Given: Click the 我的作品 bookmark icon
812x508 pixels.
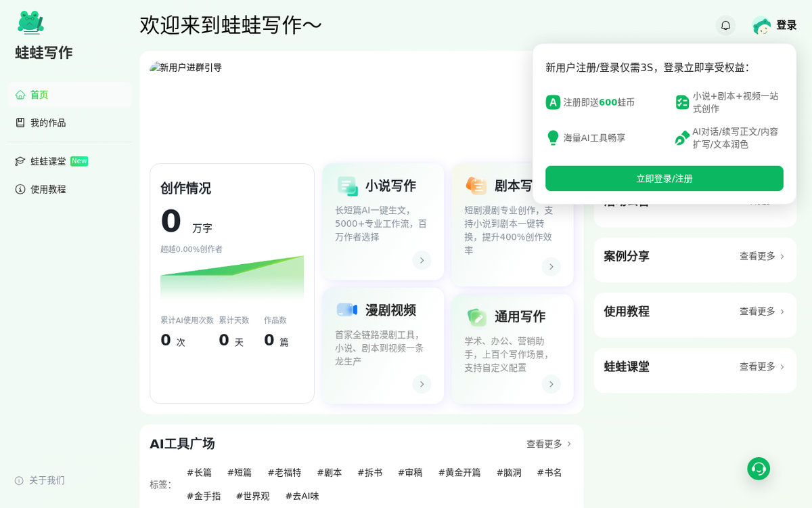Looking at the screenshot, I should coord(20,123).
